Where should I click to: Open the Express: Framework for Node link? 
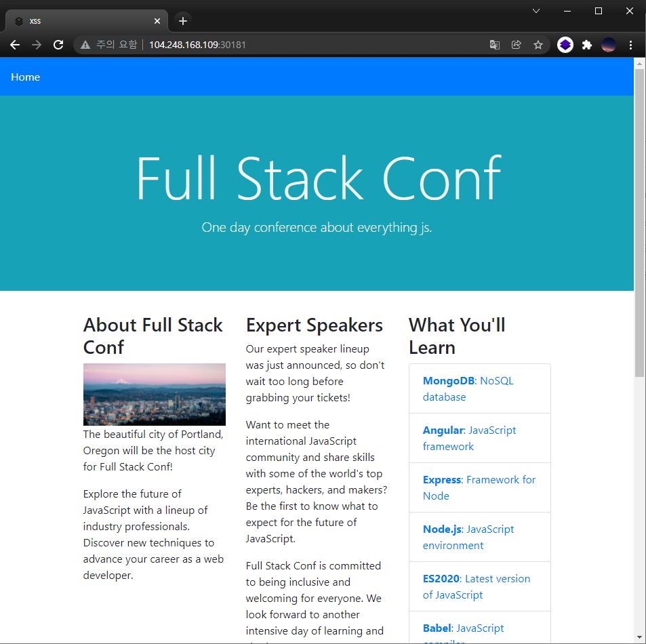click(x=479, y=487)
